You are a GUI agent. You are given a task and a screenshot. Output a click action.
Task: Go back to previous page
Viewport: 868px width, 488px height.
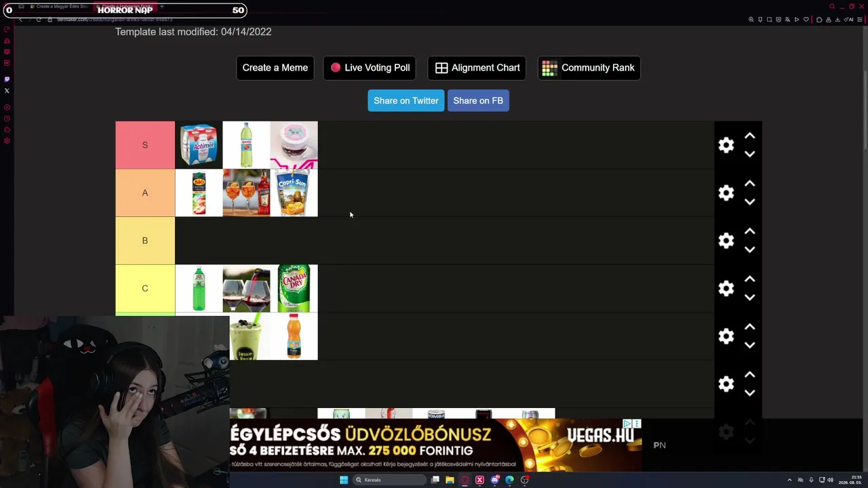(20, 20)
